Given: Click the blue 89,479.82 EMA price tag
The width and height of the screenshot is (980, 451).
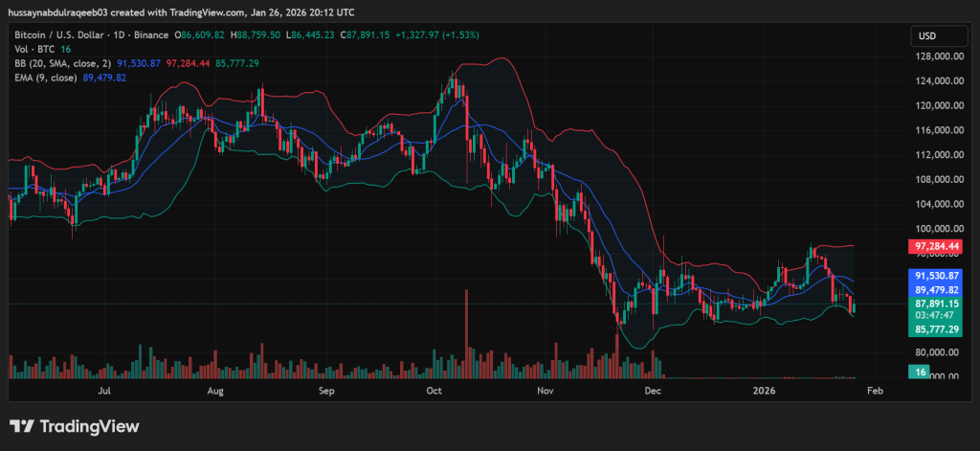Looking at the screenshot, I should [937, 289].
